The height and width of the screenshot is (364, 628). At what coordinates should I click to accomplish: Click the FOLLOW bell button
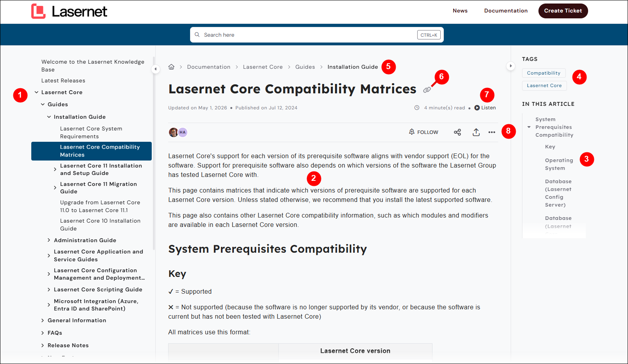tap(423, 132)
